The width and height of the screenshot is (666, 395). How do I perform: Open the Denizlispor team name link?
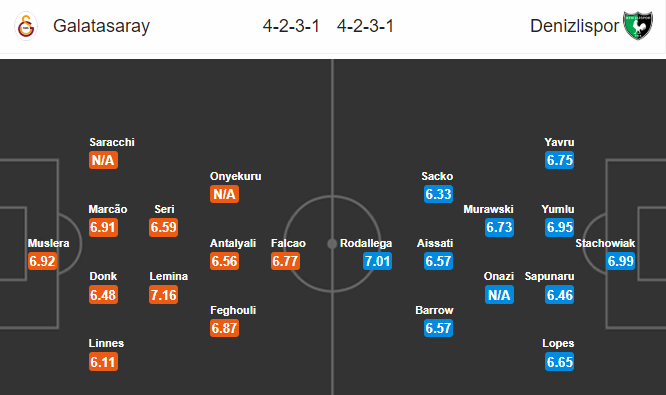click(574, 26)
